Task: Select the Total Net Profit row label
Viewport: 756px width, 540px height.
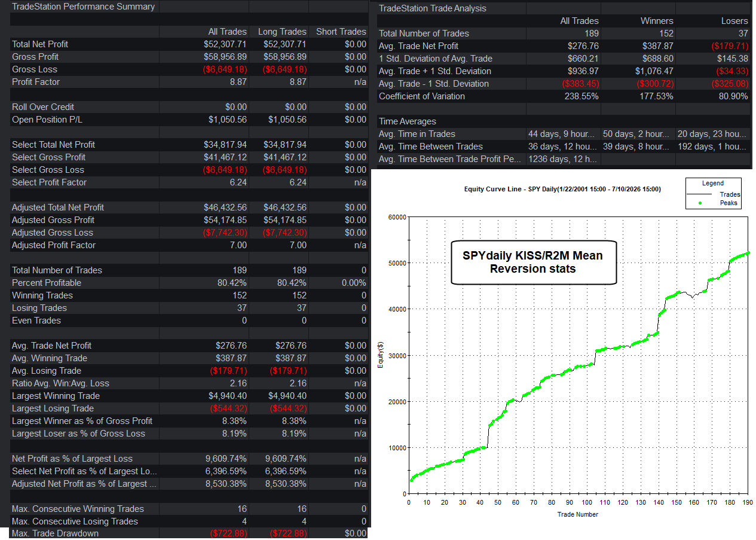Action: 40,44
